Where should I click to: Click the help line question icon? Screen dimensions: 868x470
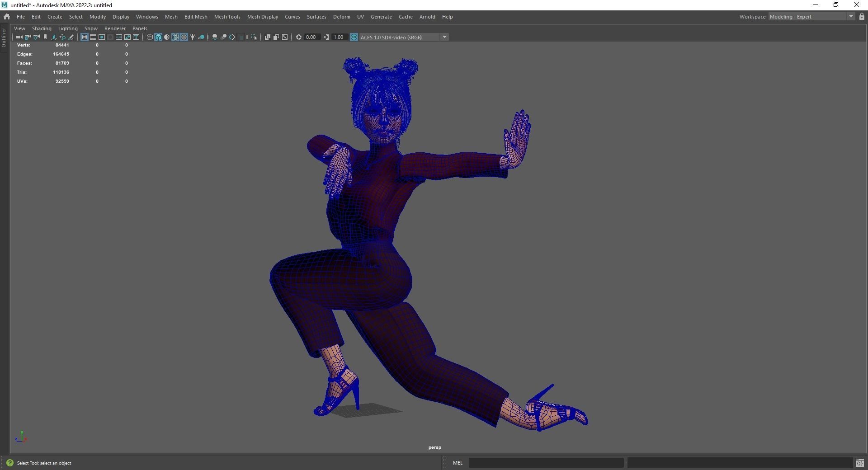pyautogui.click(x=10, y=463)
